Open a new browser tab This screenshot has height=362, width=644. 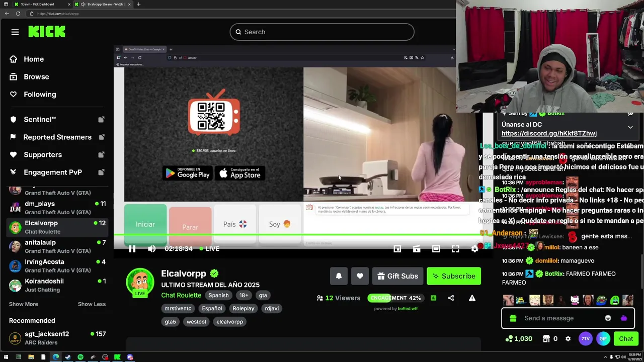138,4
